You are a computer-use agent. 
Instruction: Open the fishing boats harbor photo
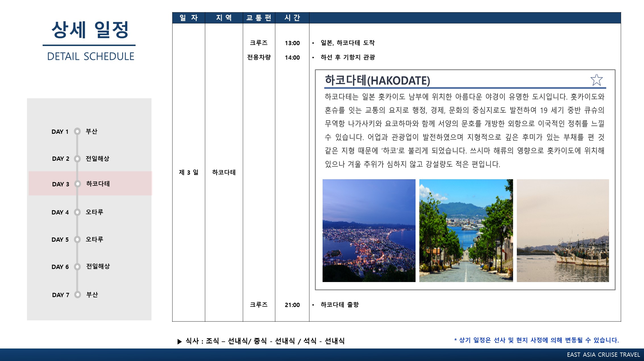(x=563, y=230)
